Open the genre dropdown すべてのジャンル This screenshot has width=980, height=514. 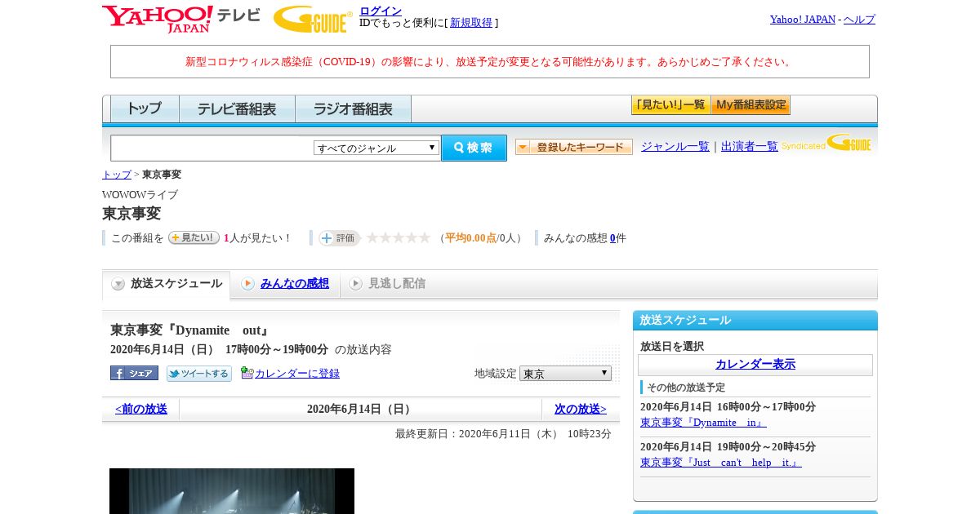376,148
